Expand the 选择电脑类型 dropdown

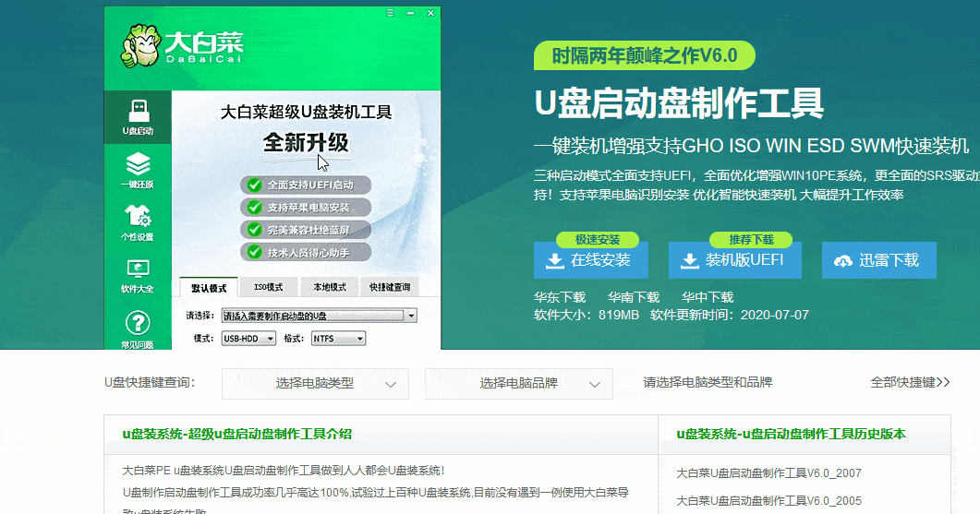click(315, 384)
